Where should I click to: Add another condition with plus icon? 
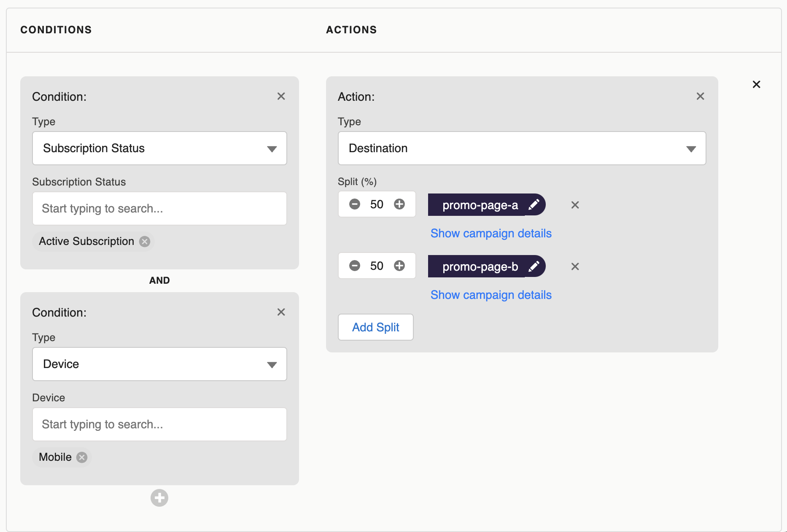(159, 498)
